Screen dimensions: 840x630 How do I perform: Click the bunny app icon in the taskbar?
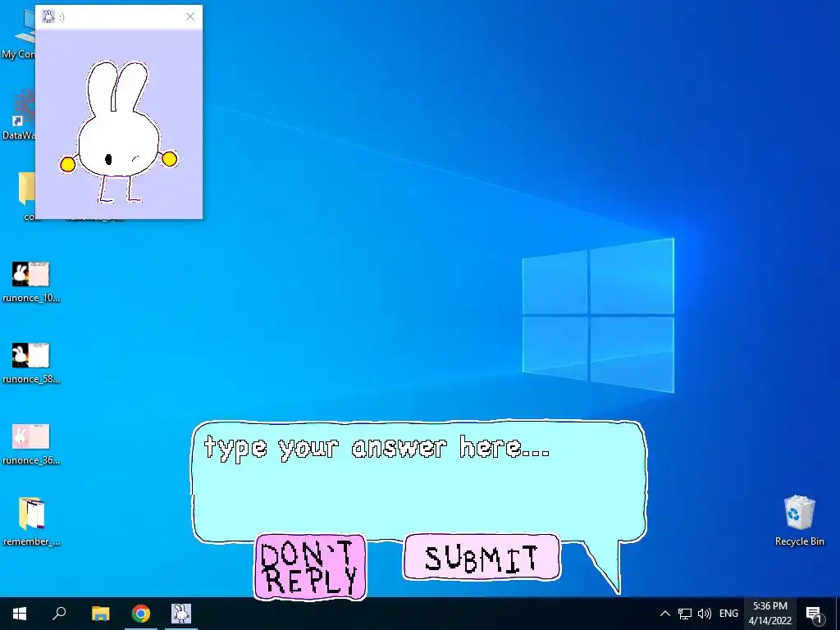[x=181, y=614]
